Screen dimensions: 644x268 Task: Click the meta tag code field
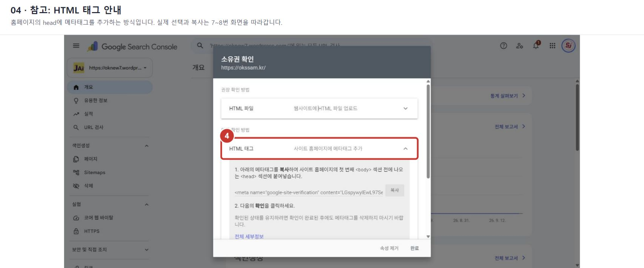pos(308,193)
